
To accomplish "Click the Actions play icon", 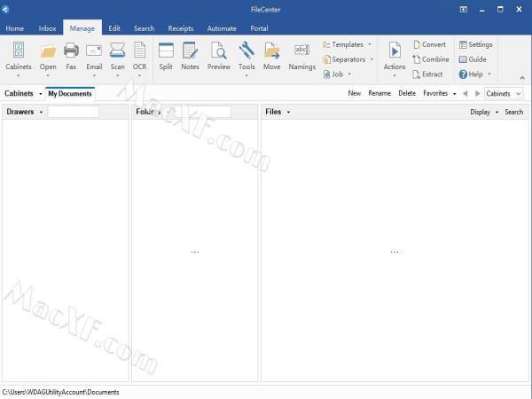I will (395, 51).
